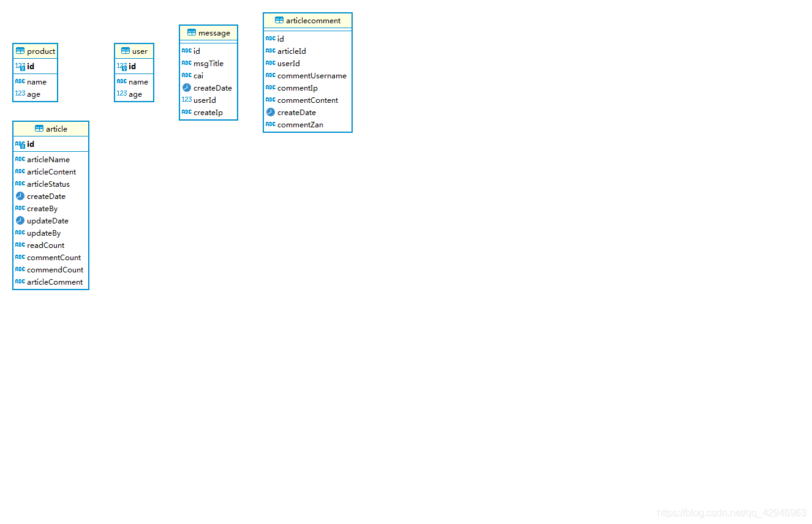812x524 pixels.
Task: Select commentUsername column
Action: pyautogui.click(x=307, y=75)
